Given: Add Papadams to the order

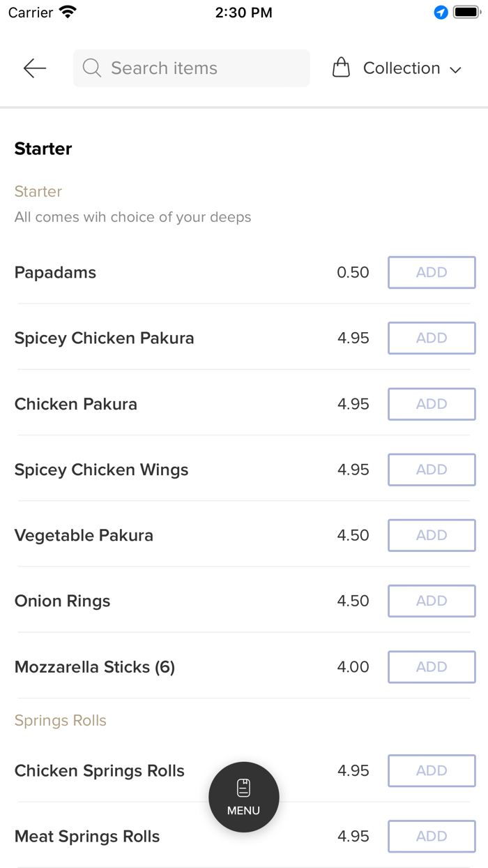Looking at the screenshot, I should point(432,272).
